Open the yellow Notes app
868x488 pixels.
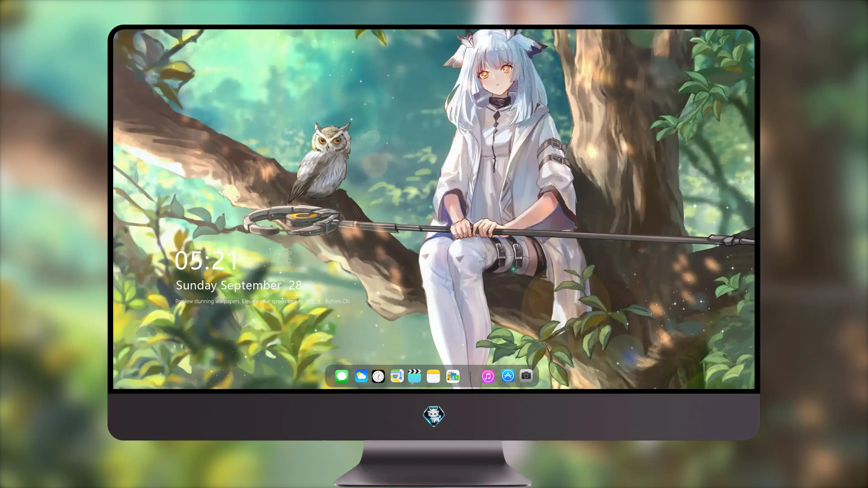(x=433, y=376)
